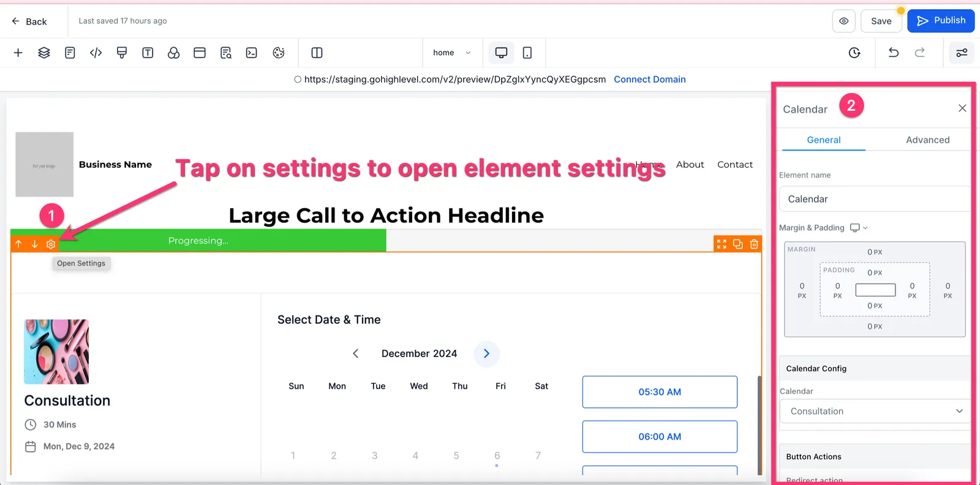
Task: Go to next month in calendar
Action: 486,354
